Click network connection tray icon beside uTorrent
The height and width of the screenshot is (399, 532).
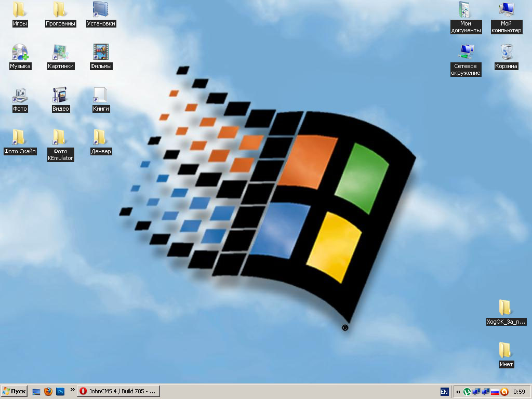tap(476, 392)
